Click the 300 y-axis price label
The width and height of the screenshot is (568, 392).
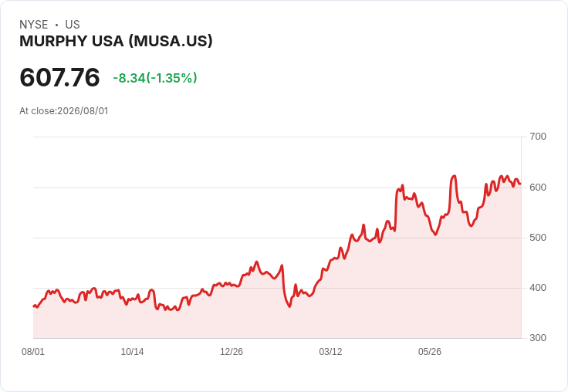pyautogui.click(x=538, y=338)
